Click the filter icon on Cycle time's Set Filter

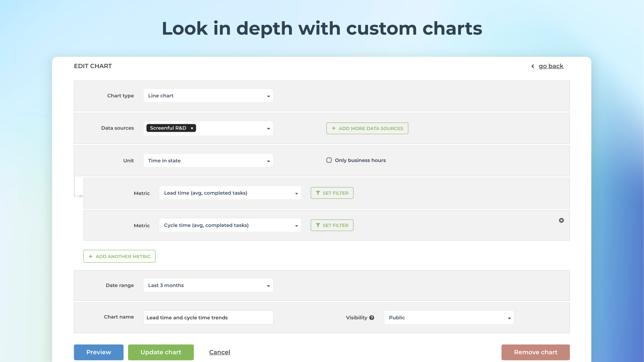pos(318,225)
